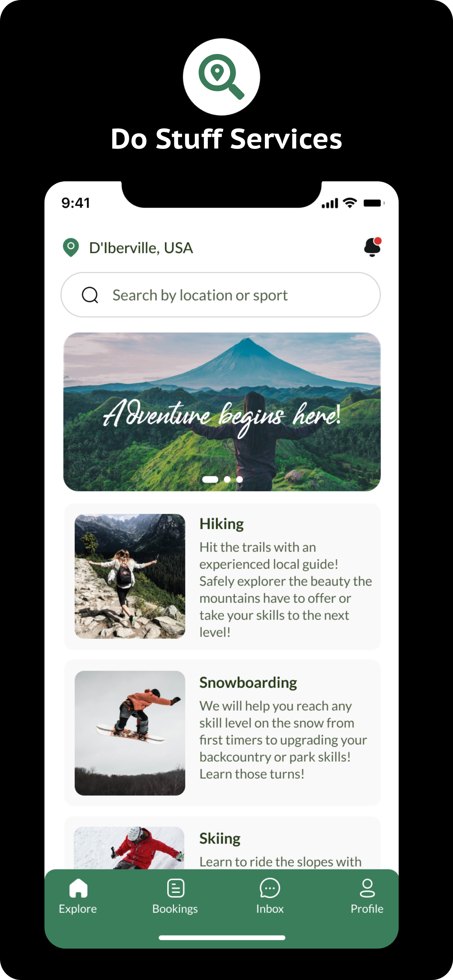Select the first elongated carousel indicator
Viewport: 453px width, 980px height.
(x=210, y=479)
